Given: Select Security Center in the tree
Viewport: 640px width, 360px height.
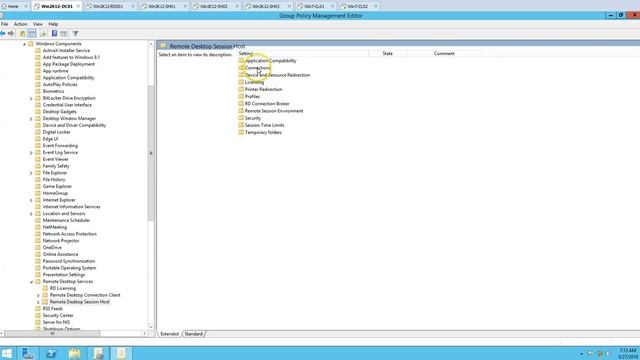Looking at the screenshot, I should [58, 316].
